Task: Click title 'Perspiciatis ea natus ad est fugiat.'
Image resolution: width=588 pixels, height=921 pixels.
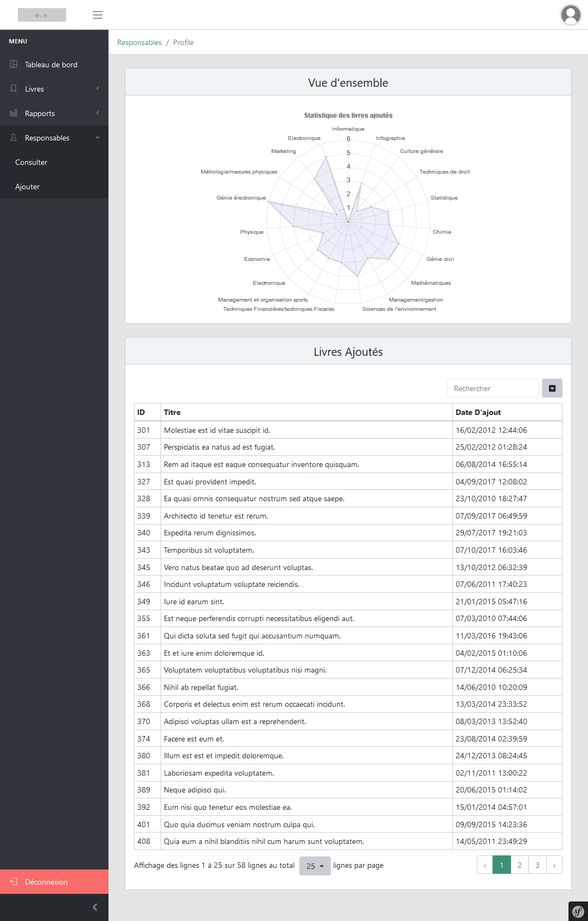Action: pos(220,447)
